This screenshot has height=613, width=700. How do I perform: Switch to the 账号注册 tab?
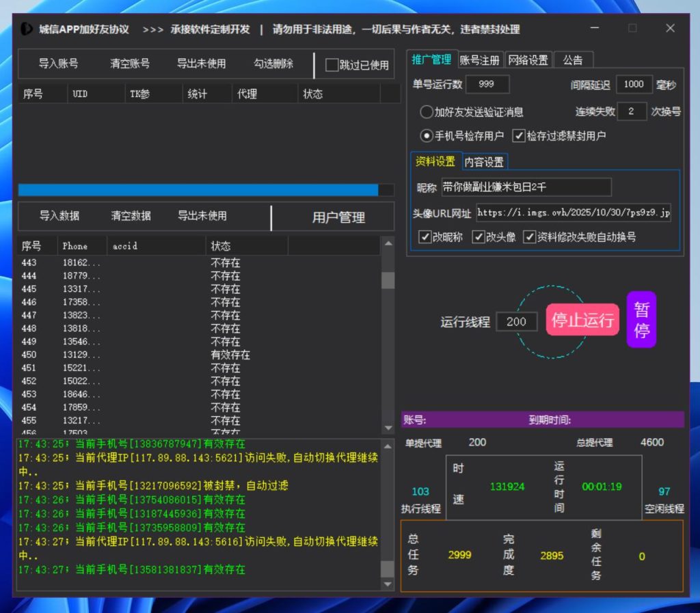coord(479,60)
